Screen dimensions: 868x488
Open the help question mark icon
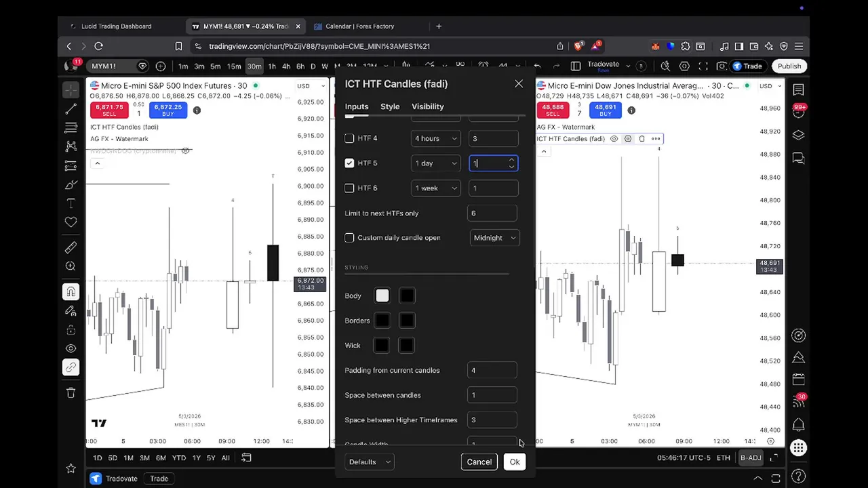point(798,476)
